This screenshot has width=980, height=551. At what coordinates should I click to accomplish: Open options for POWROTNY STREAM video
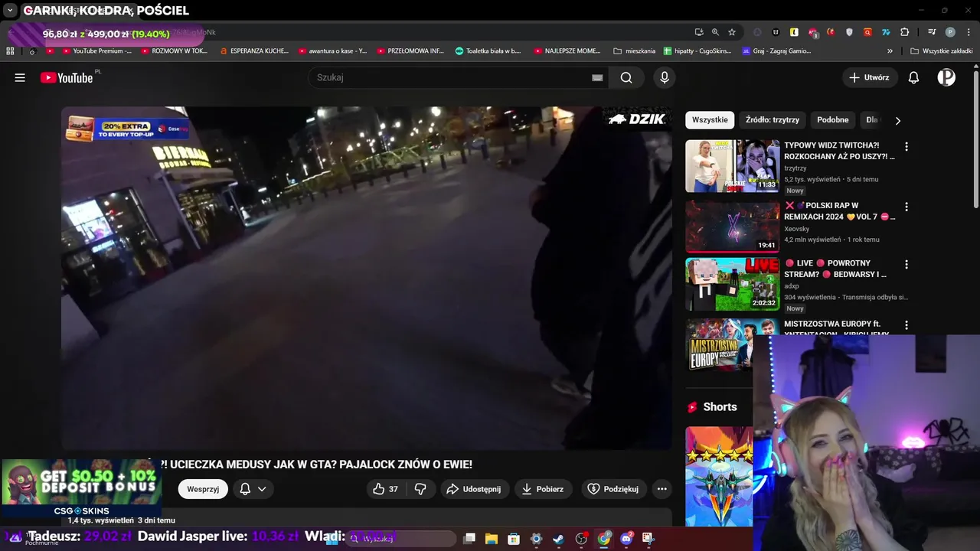click(x=906, y=264)
